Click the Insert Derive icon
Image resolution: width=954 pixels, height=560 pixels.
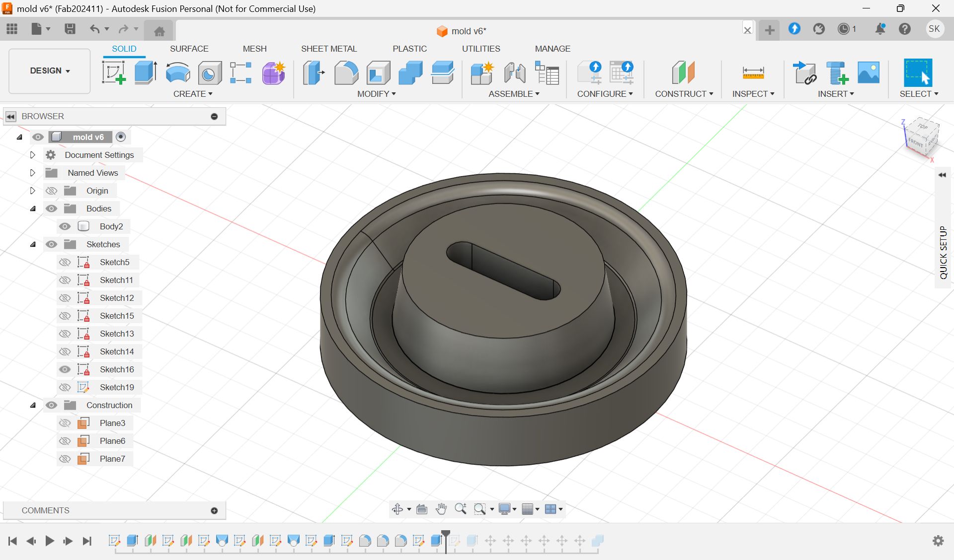coord(804,72)
